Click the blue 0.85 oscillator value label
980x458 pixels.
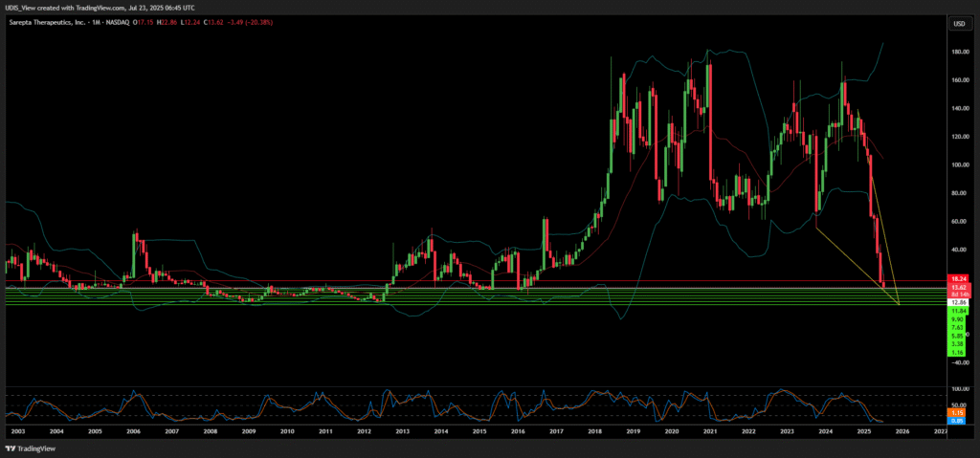coord(955,421)
